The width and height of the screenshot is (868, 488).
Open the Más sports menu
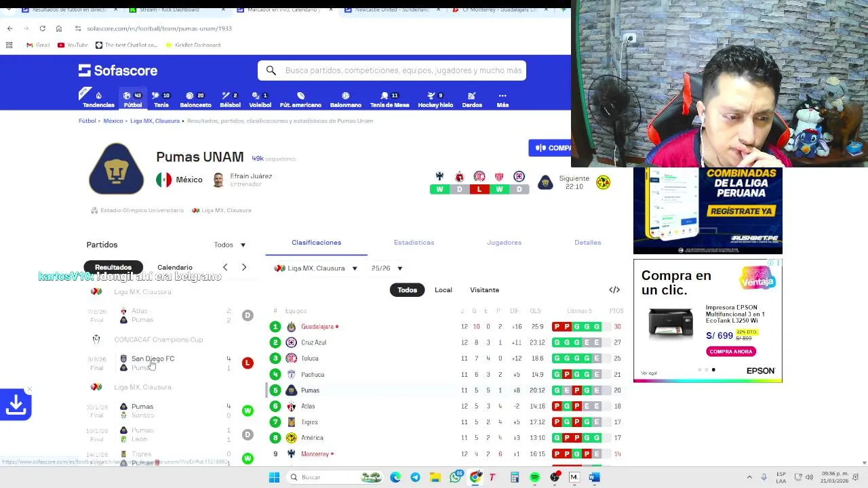pos(502,100)
